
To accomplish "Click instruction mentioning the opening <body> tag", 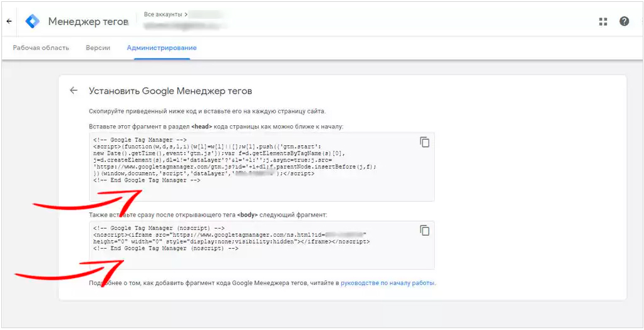I will (x=208, y=215).
